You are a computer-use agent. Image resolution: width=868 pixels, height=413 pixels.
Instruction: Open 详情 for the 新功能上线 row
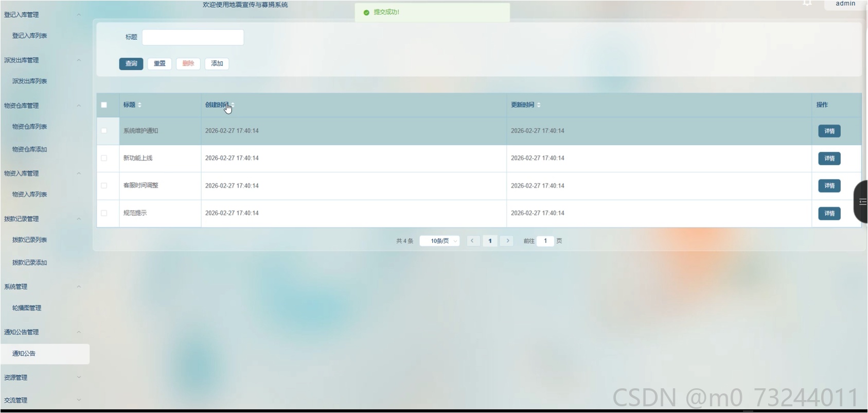[x=829, y=159]
